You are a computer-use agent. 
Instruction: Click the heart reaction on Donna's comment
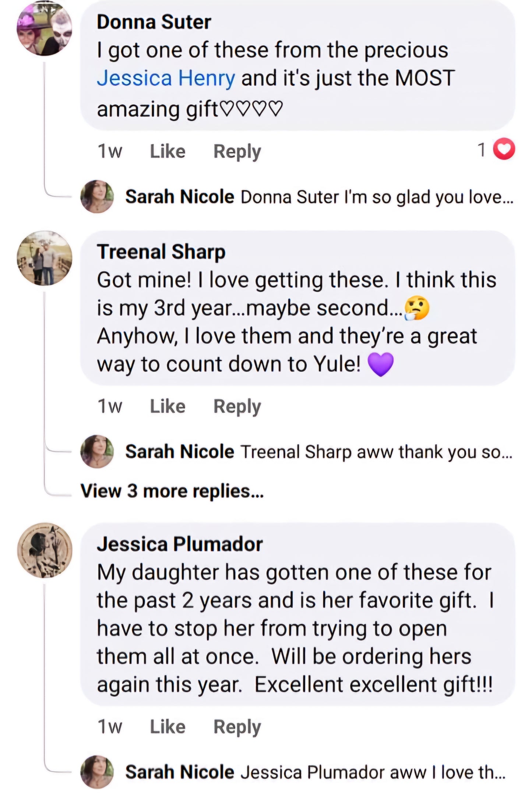click(x=504, y=149)
